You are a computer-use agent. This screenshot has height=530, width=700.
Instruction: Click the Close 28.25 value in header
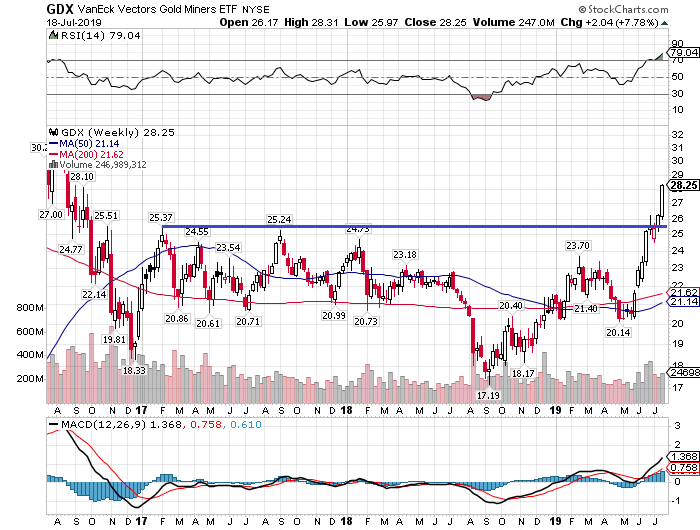tap(435, 22)
